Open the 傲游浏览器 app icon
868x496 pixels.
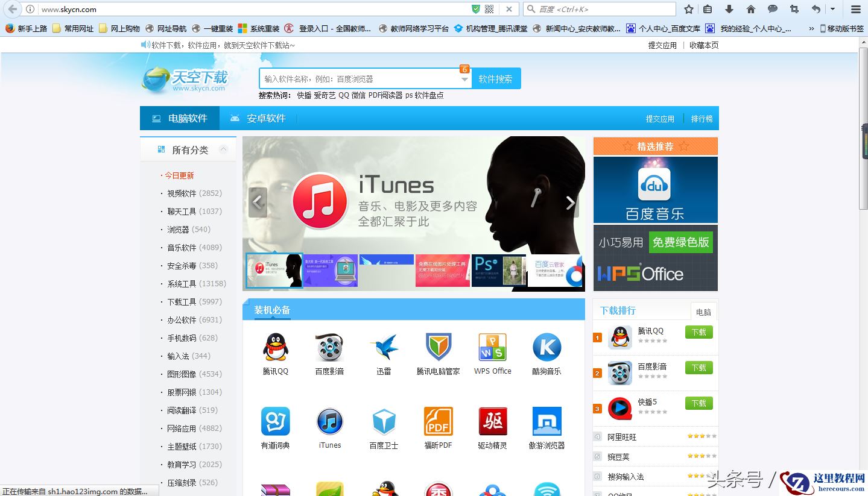pyautogui.click(x=547, y=421)
